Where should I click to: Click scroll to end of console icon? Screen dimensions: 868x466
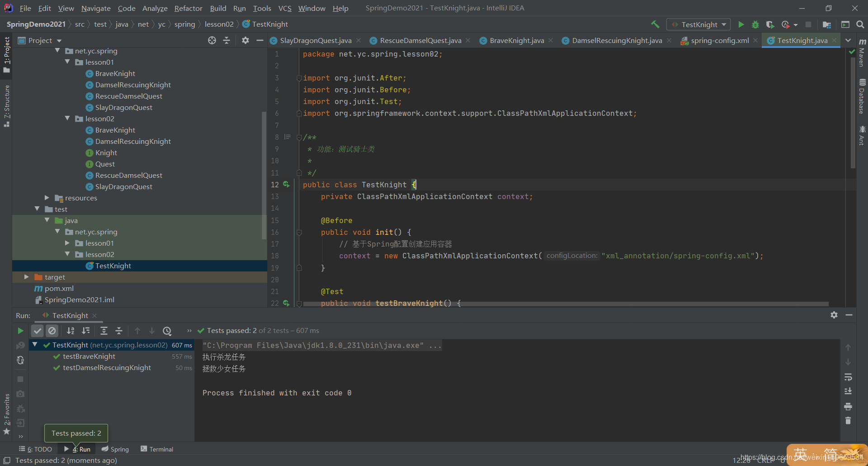tap(848, 392)
